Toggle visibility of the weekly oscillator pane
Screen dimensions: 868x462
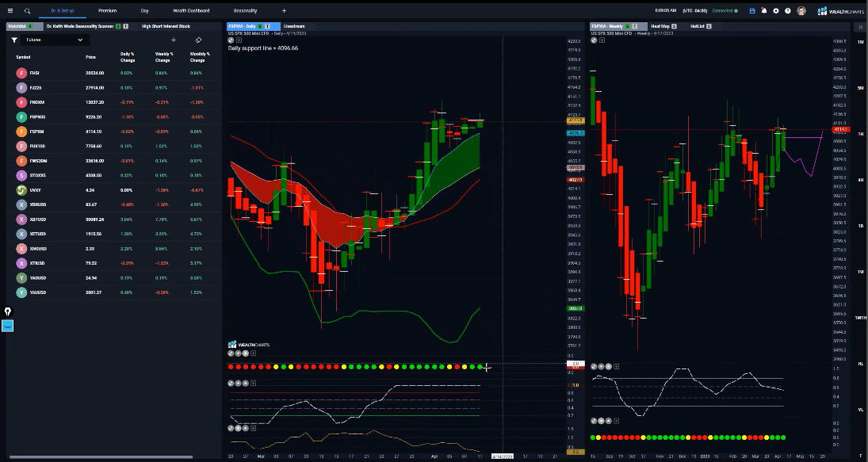pyautogui.click(x=594, y=366)
